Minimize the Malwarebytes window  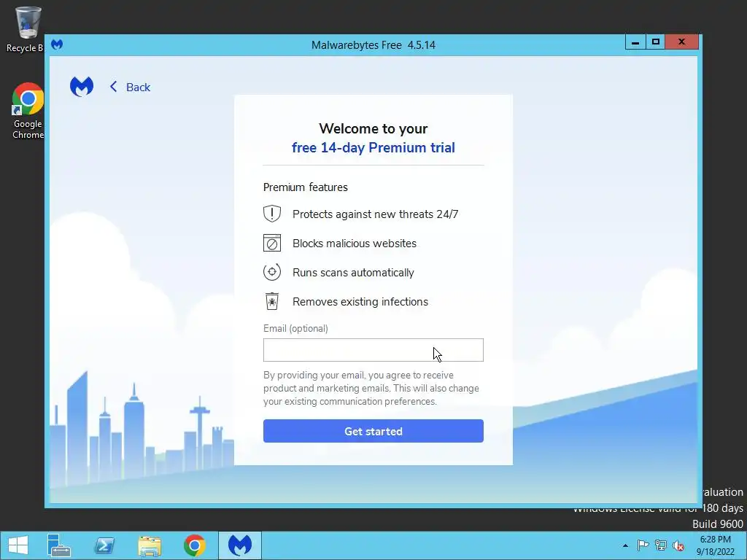[x=635, y=42]
